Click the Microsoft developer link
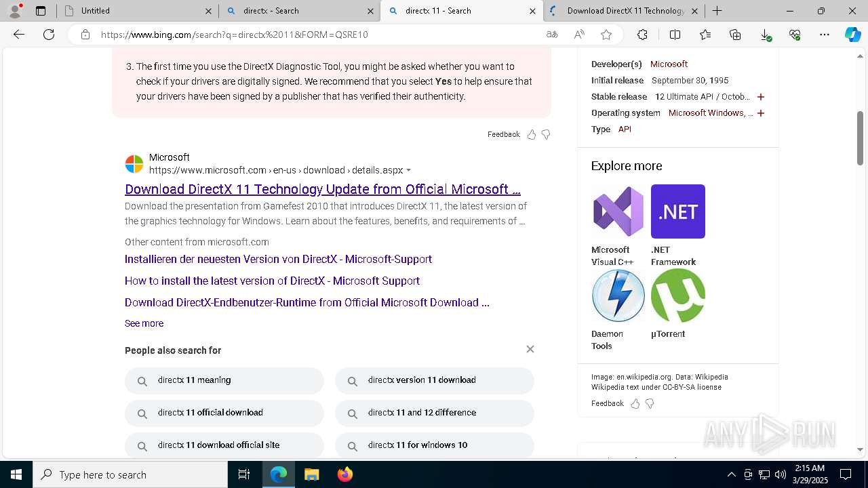 [x=669, y=64]
